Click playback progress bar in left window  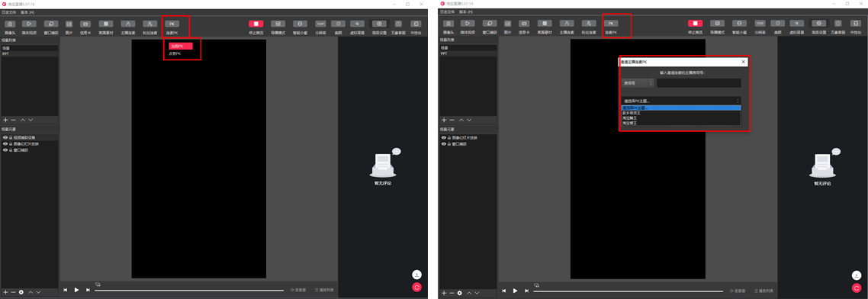189,291
